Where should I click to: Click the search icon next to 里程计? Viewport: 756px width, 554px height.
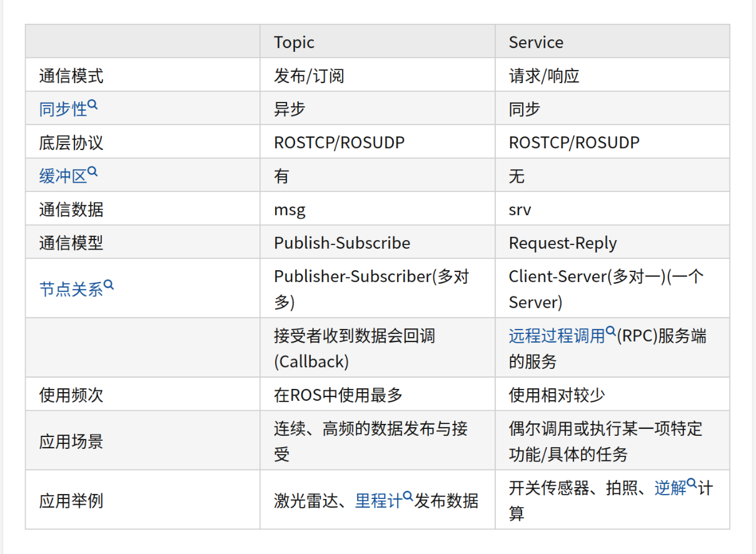coord(408,496)
